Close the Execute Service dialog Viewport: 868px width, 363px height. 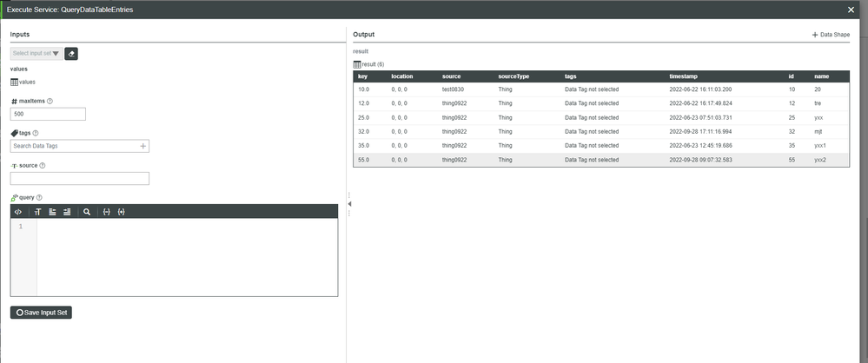click(851, 10)
